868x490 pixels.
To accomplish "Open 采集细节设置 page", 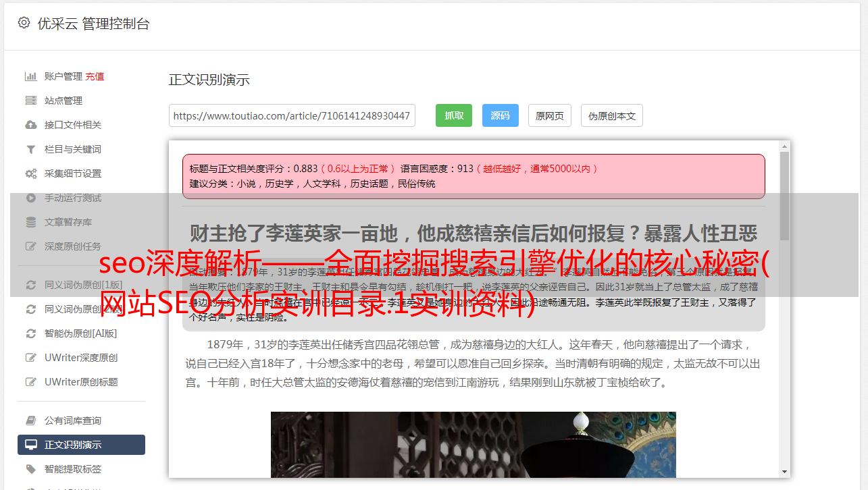I will 73,173.
